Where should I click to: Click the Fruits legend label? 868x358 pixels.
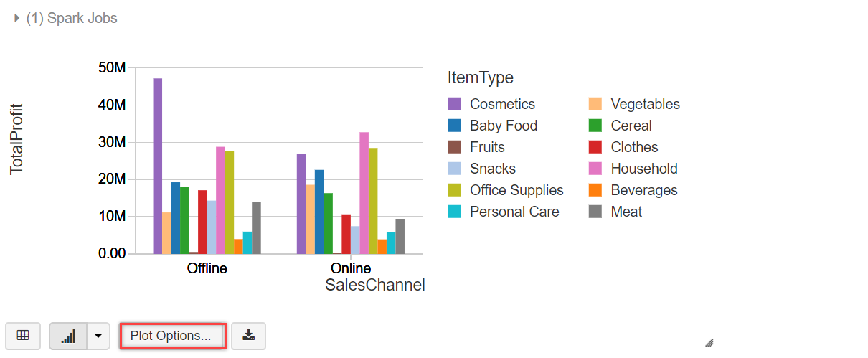point(487,147)
